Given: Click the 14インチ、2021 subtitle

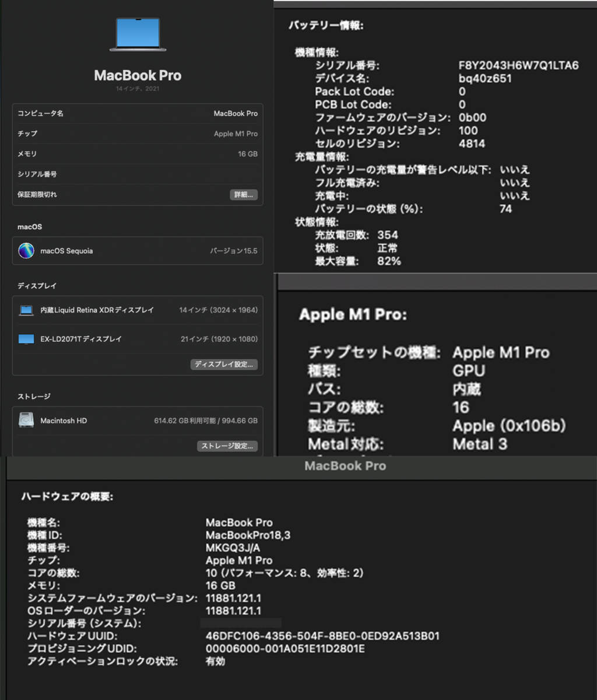Looking at the screenshot, I should pyautogui.click(x=138, y=89).
